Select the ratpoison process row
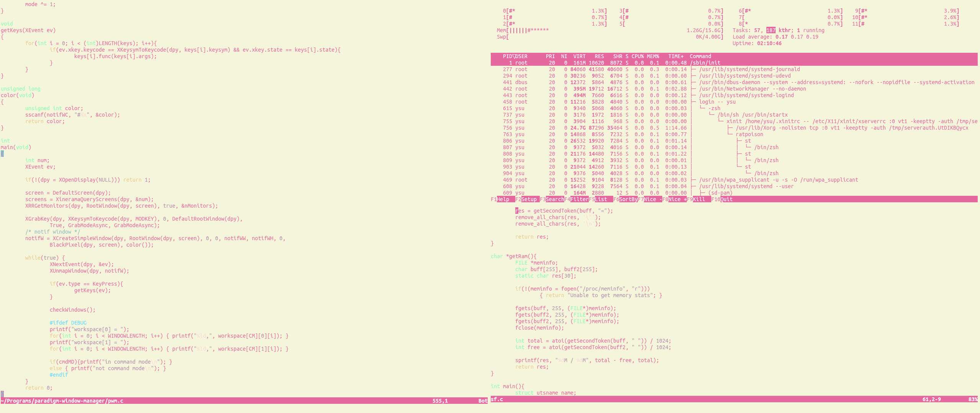980x413 pixels. (734, 134)
